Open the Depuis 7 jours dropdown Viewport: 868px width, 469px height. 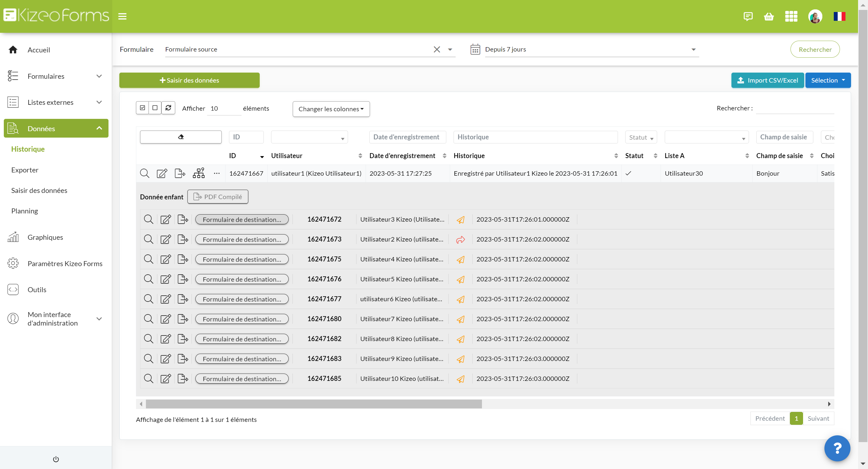592,49
